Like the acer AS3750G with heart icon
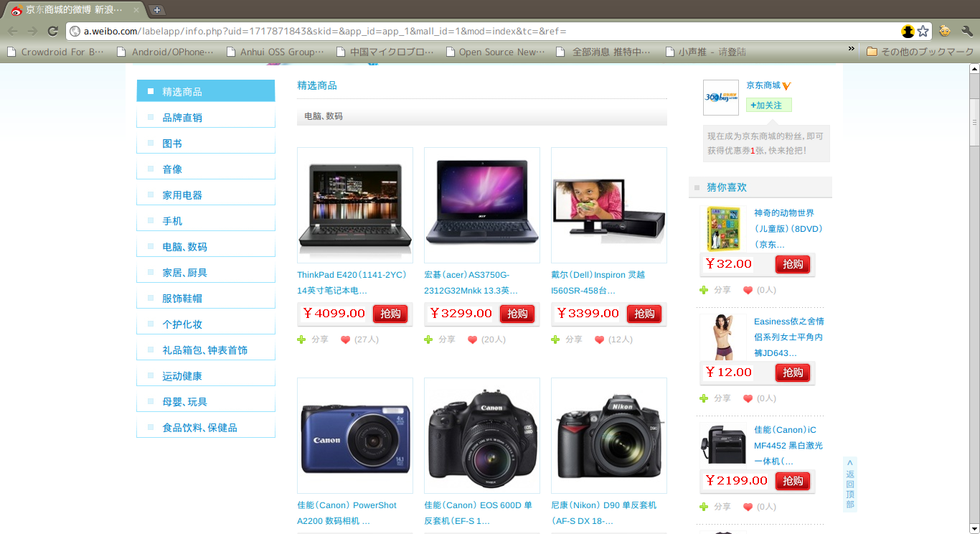This screenshot has height=534, width=980. [x=472, y=339]
